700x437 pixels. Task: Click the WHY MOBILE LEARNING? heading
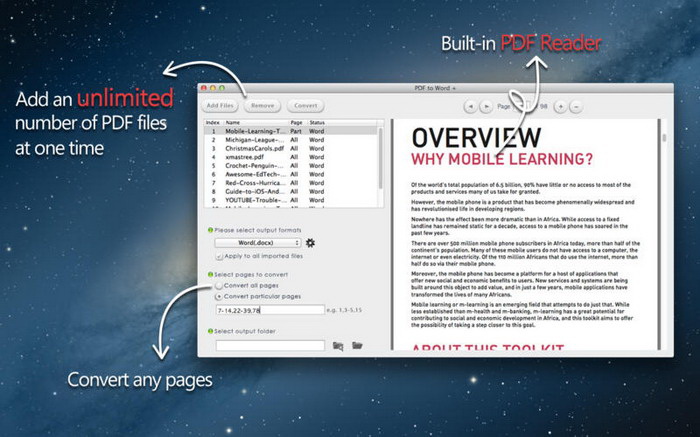point(502,159)
